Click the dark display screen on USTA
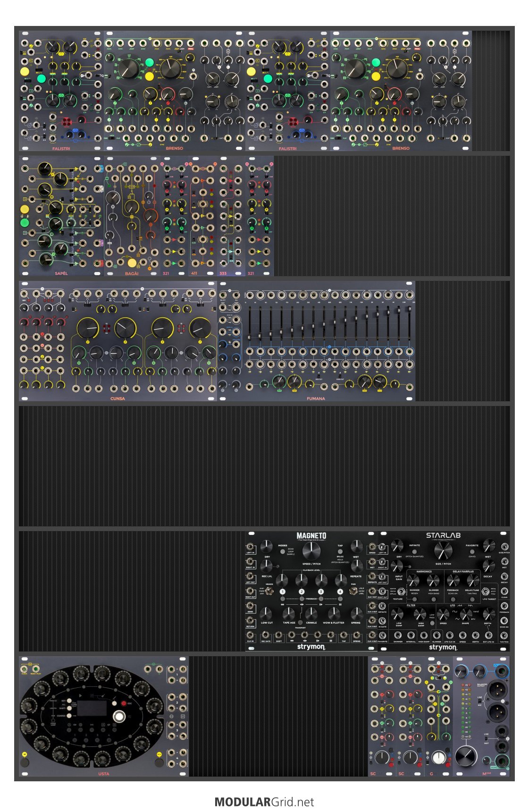Viewport: 529px width, 812px height. pos(92,708)
